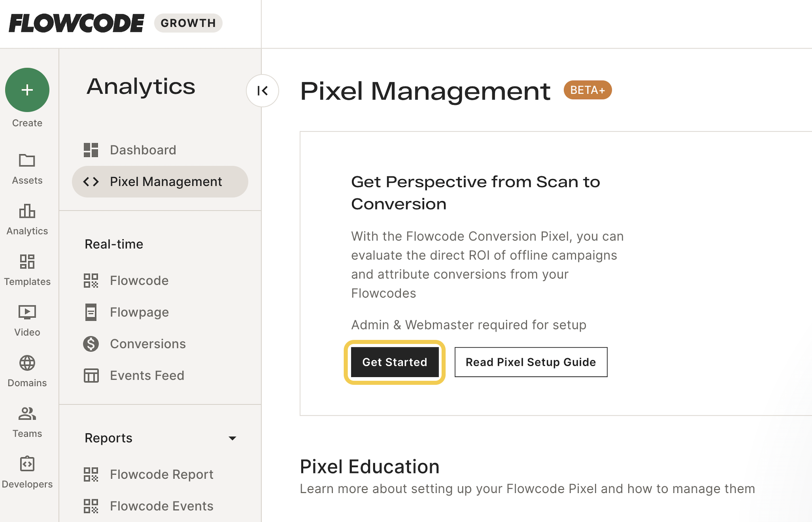Click the BETA+ badge
Screen dimensions: 812x522
[x=588, y=90]
